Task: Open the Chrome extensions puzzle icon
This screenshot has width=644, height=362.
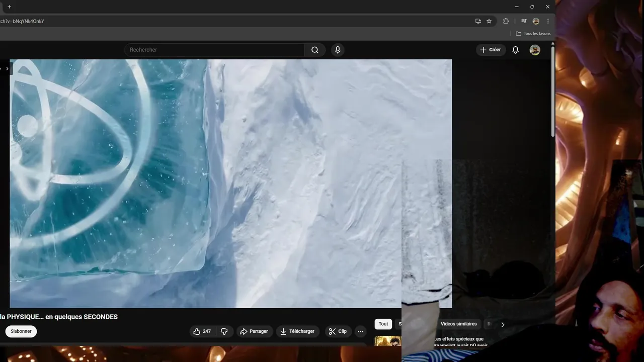Action: tap(506, 21)
